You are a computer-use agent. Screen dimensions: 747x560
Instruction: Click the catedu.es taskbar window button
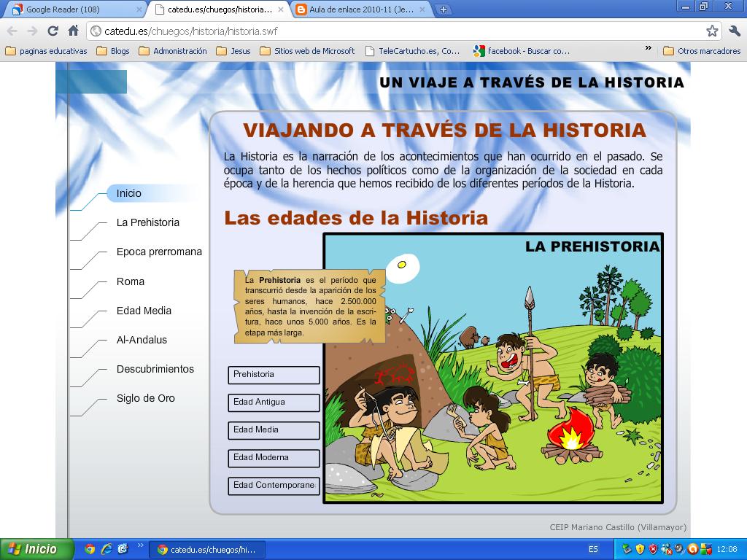pyautogui.click(x=207, y=550)
